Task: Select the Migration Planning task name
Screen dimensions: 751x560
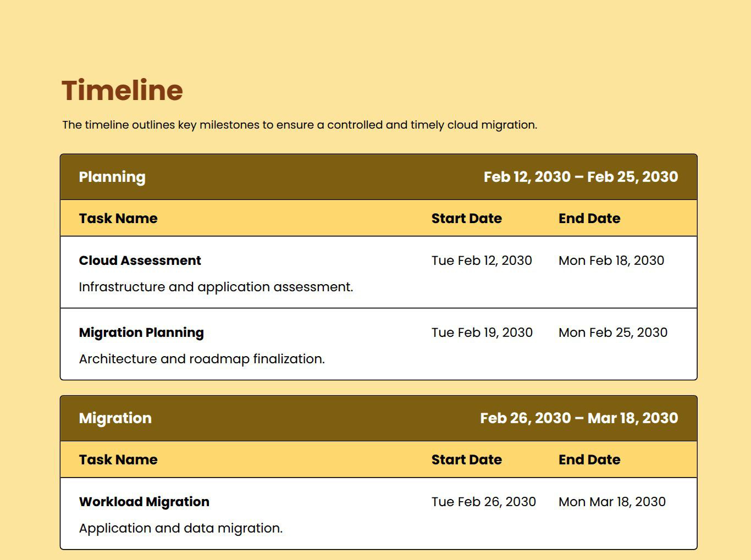Action: 141,332
